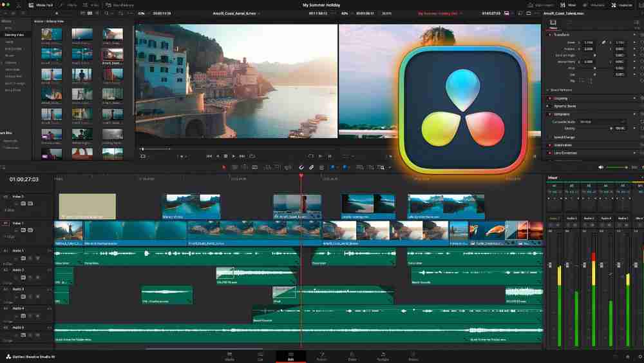Click the monitor volume slider above the mixer
Screen dimensions: 644x363
[x=617, y=168]
